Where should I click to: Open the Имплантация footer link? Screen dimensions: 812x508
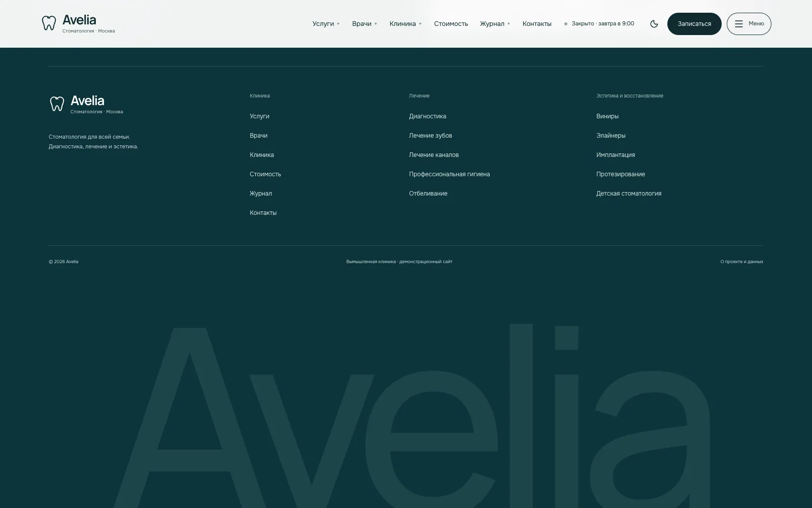click(615, 155)
